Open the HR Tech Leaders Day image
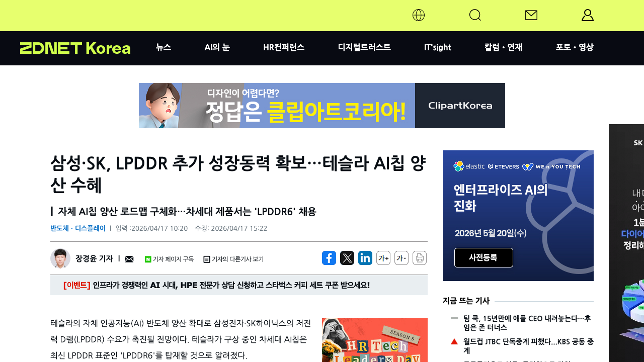The width and height of the screenshot is (644, 362). point(375,340)
